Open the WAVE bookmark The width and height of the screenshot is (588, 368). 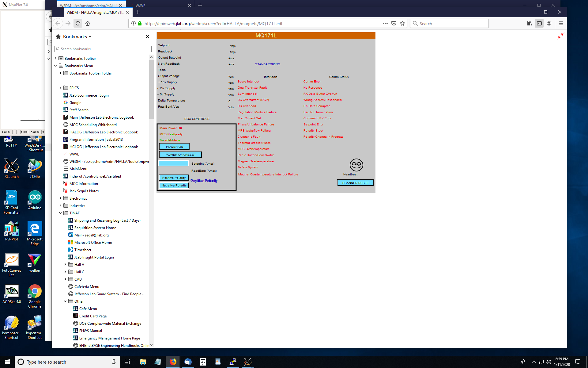[74, 154]
